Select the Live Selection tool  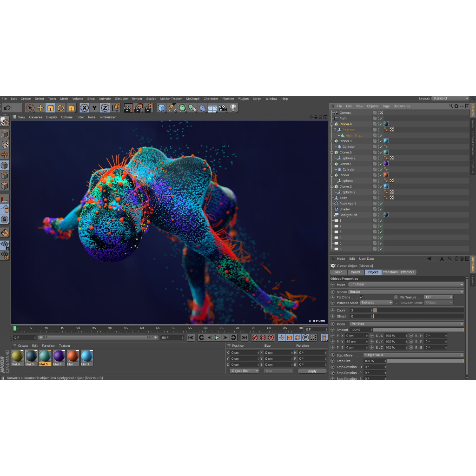(x=30, y=108)
